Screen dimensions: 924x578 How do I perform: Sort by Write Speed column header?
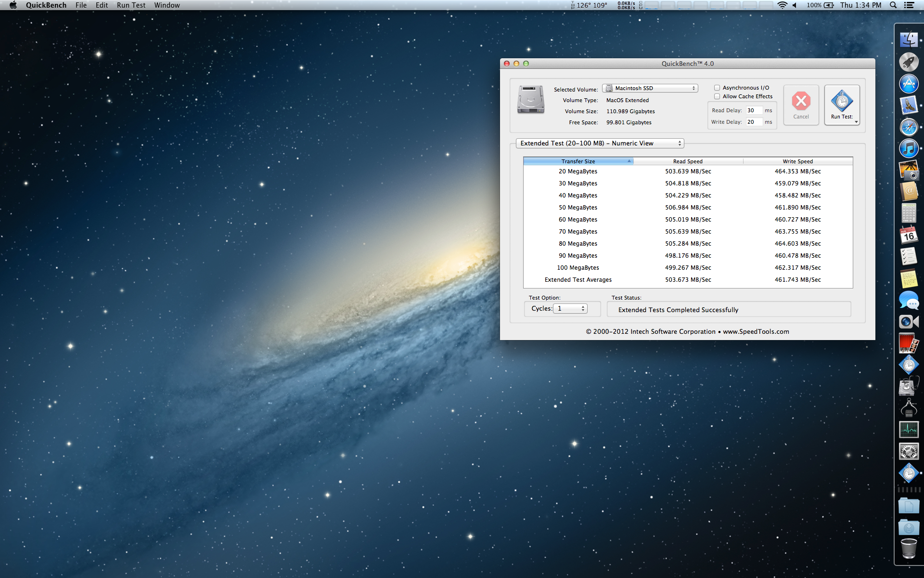(797, 161)
